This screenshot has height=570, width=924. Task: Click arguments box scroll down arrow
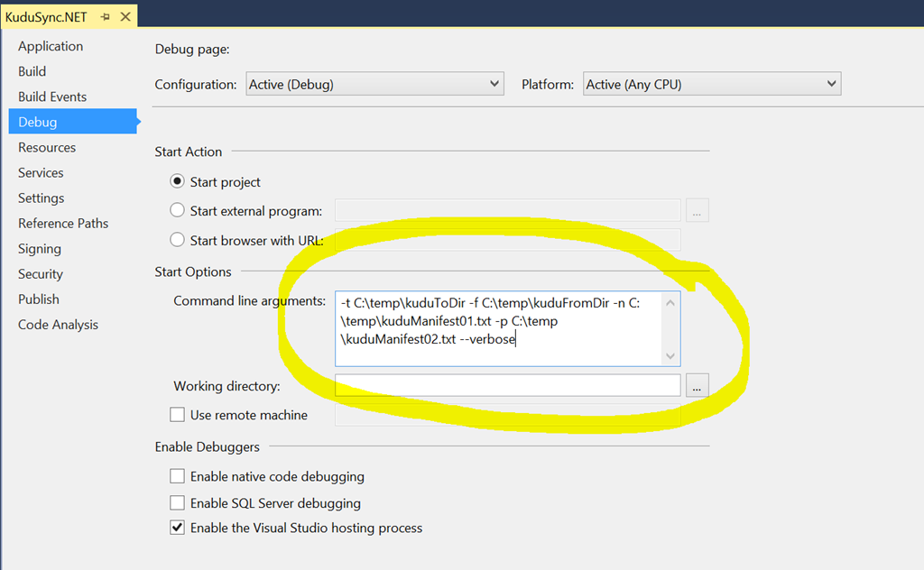[670, 355]
